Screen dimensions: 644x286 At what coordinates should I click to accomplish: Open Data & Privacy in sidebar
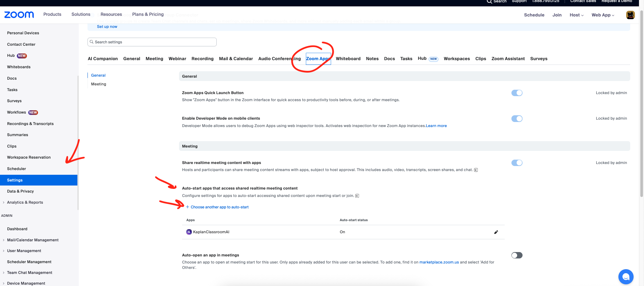pos(21,192)
